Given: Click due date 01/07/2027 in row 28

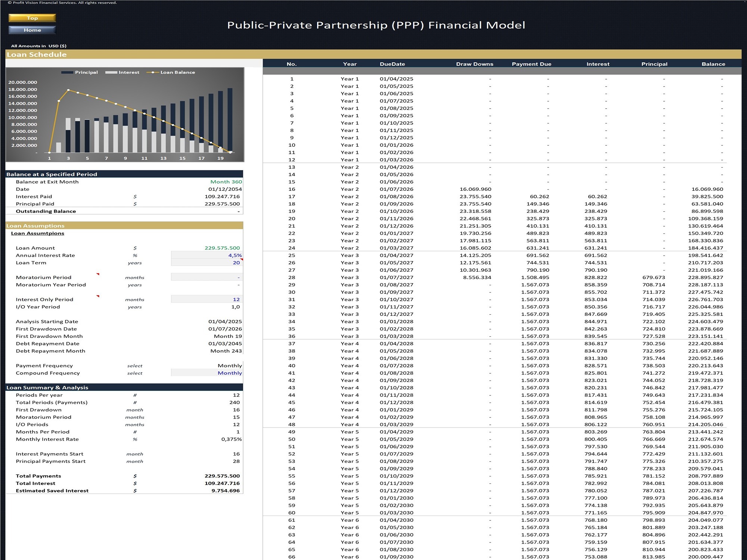Looking at the screenshot, I should [396, 277].
